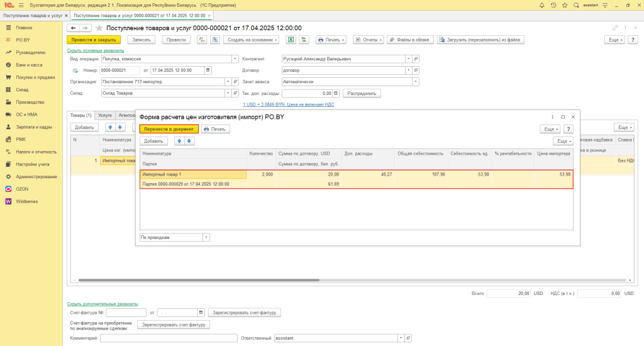This screenshot has width=644, height=346.
Task: Open three-dot menu of calculation dialog
Action: point(552,117)
